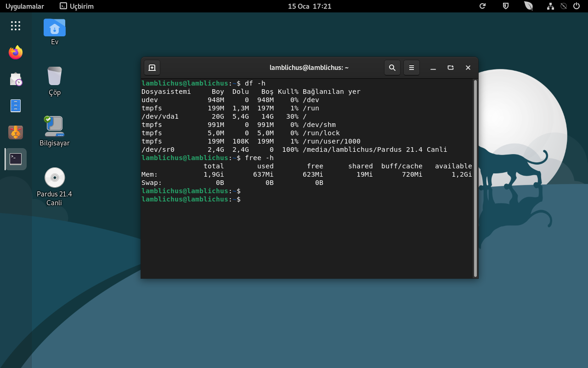The height and width of the screenshot is (368, 588).
Task: Click the network status icon
Action: click(550, 6)
